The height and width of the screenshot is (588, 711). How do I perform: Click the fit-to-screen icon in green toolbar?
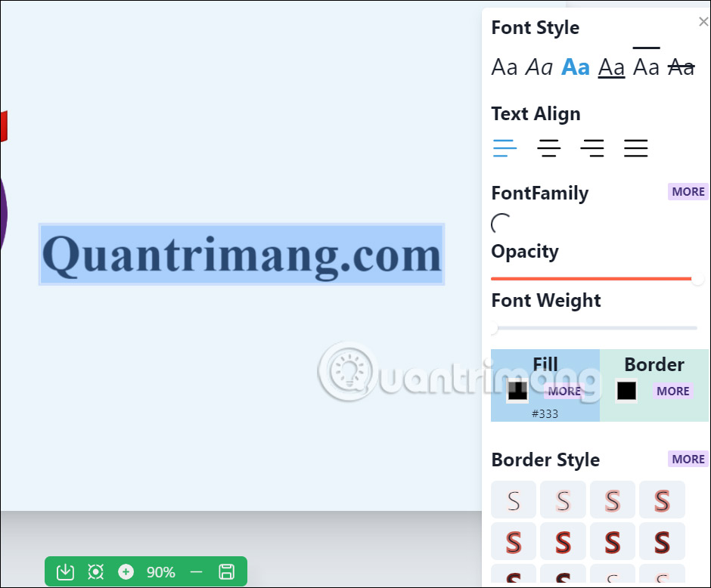(95, 571)
